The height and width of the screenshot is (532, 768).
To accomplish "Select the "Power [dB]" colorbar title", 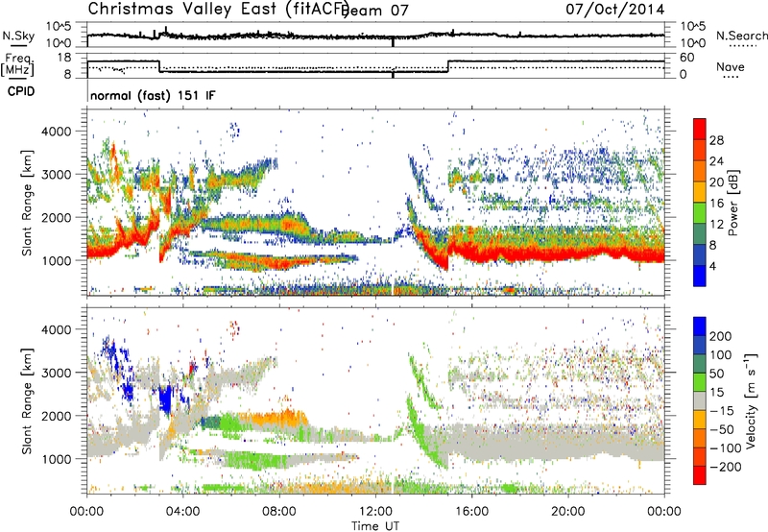I will coord(733,203).
